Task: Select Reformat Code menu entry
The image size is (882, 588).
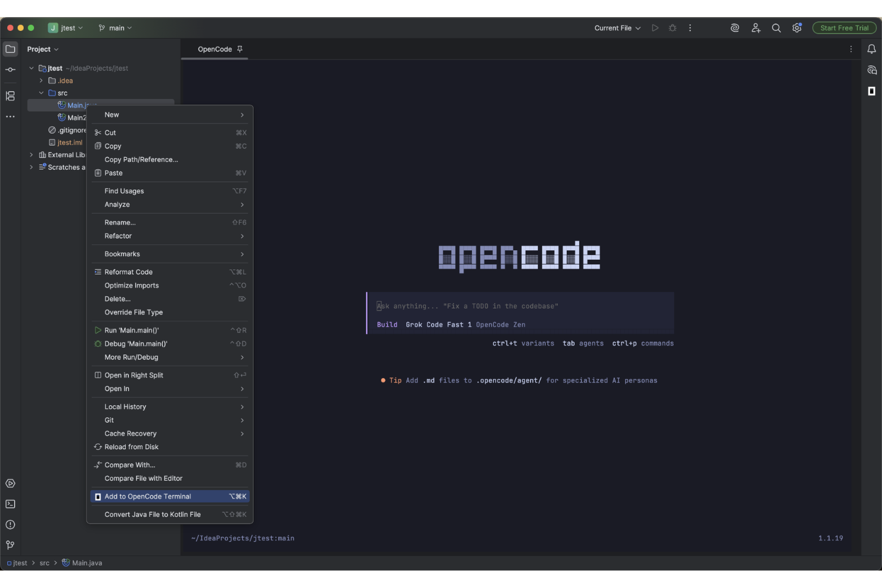Action: 170,272
